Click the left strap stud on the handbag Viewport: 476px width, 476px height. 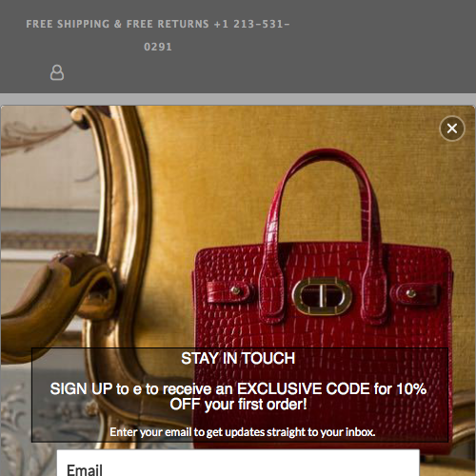click(x=236, y=290)
